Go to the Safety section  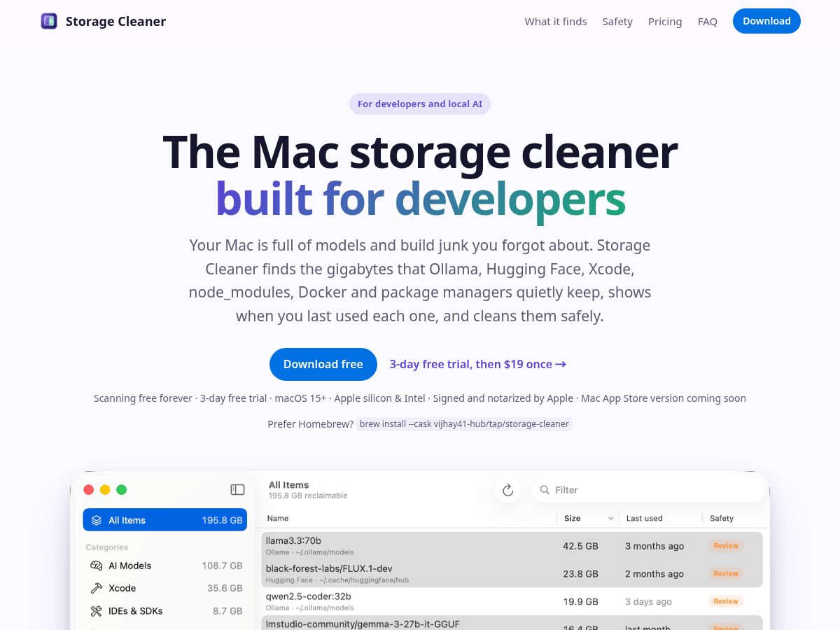(x=617, y=21)
